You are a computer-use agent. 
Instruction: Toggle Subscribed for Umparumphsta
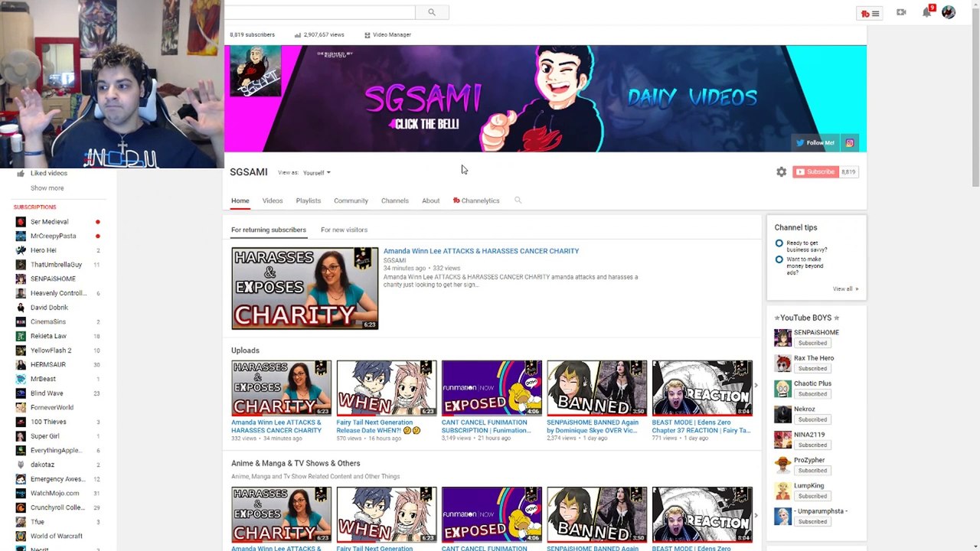(812, 521)
